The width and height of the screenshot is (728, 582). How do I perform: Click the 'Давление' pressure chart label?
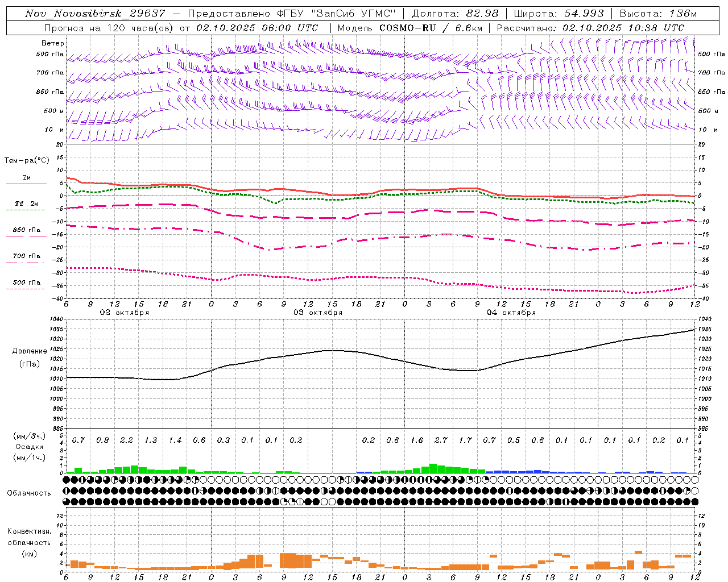tap(30, 351)
